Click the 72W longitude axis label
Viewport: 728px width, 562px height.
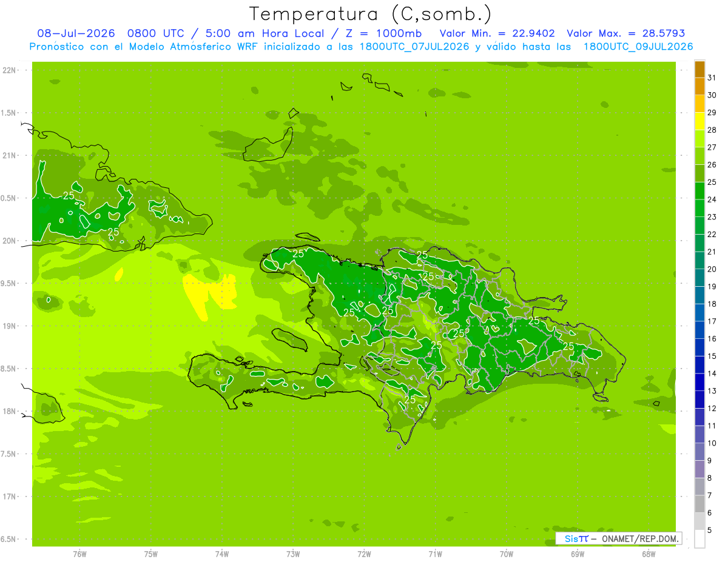coord(364,554)
